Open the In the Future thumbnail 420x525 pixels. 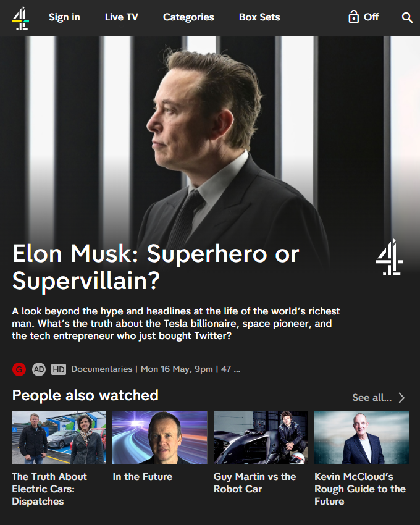[x=160, y=438]
